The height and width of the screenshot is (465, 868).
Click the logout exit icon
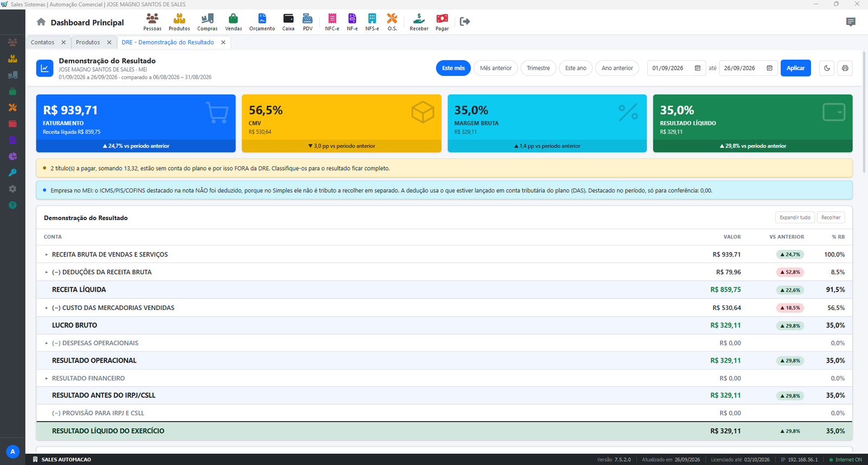tap(464, 22)
